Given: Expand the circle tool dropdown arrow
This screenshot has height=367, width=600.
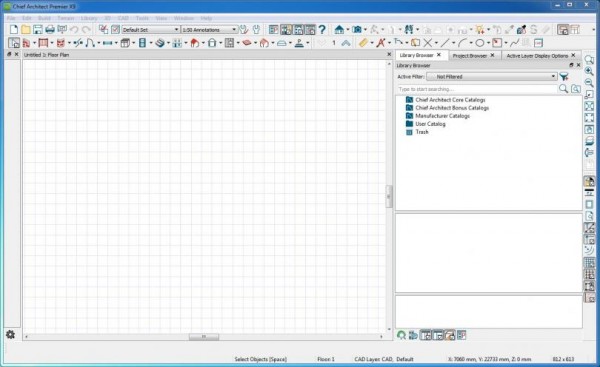Looking at the screenshot, I should point(488,43).
